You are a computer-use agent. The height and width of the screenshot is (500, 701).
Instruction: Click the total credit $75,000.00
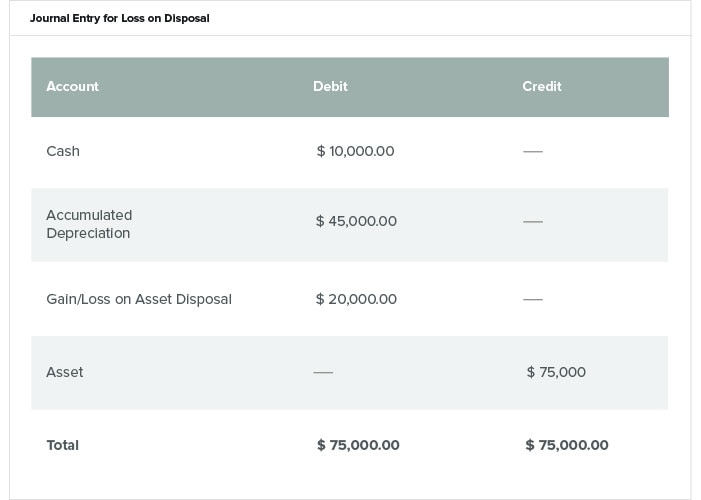(566, 445)
